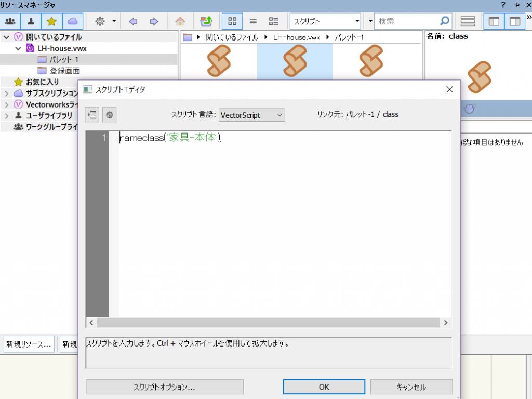Click the キャンセル button
The width and height of the screenshot is (532, 399).
(411, 387)
